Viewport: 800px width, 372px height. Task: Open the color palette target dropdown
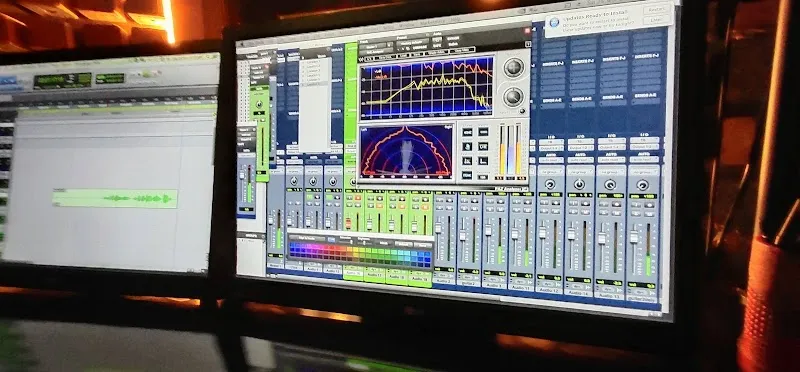[307, 238]
